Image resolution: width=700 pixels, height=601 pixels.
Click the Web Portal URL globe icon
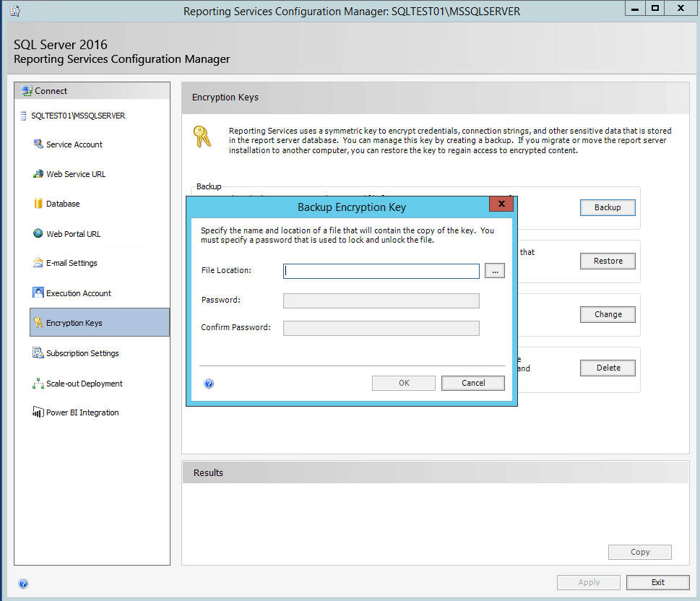pos(38,233)
